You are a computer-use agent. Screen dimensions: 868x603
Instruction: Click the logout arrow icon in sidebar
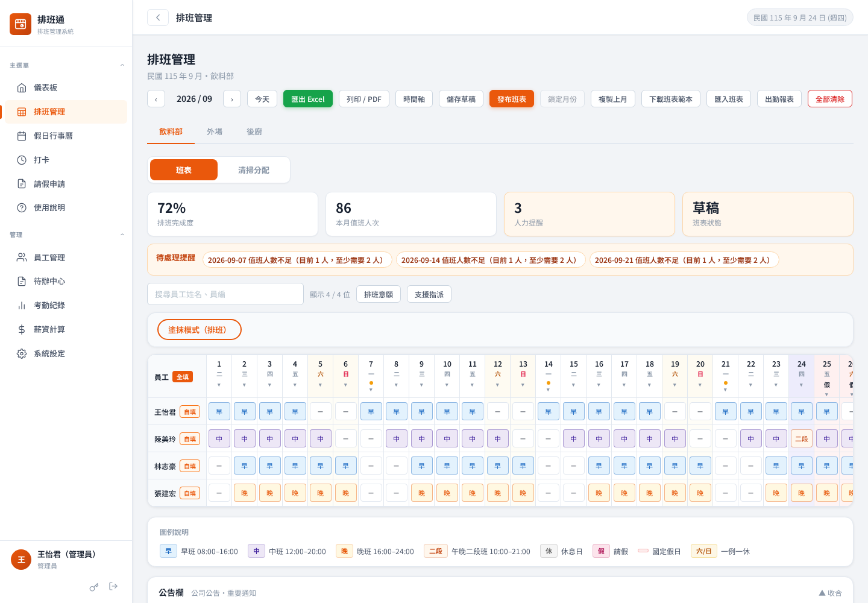(113, 586)
